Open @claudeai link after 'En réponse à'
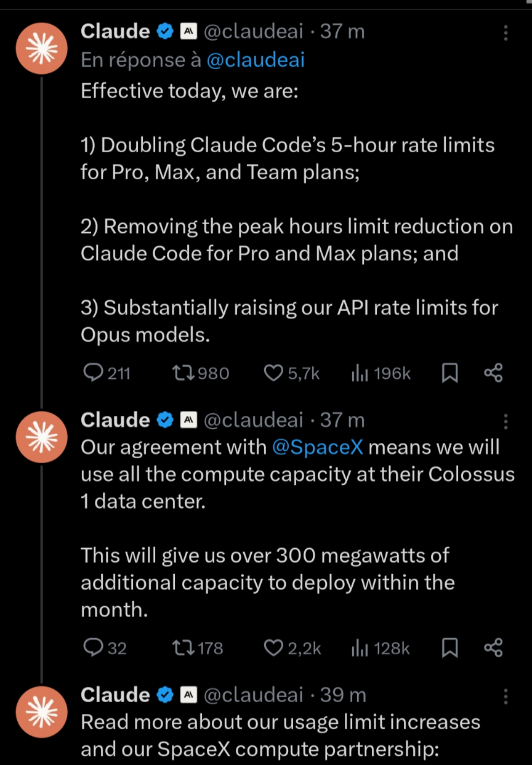The height and width of the screenshot is (765, 532). [256, 60]
